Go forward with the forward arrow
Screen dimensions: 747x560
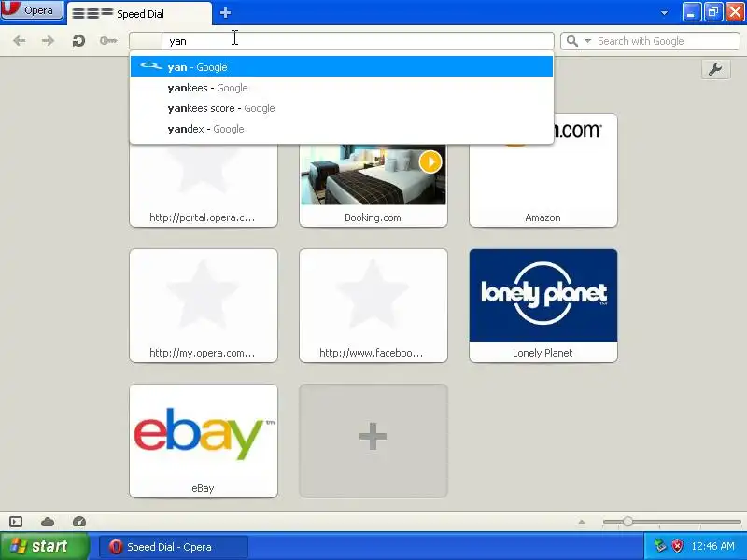[48, 41]
